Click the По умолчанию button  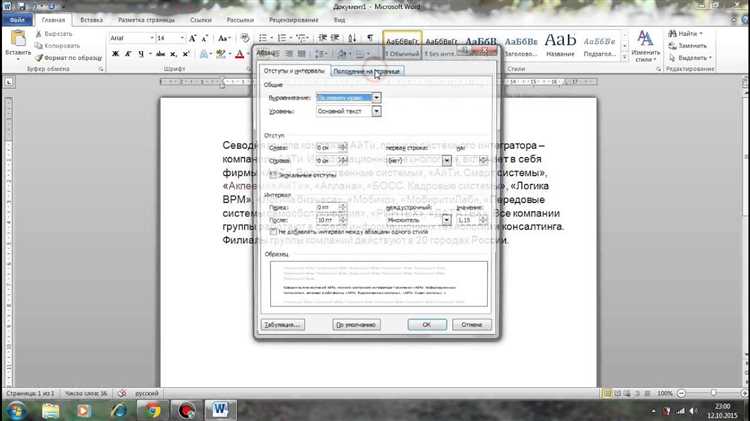coord(356,325)
